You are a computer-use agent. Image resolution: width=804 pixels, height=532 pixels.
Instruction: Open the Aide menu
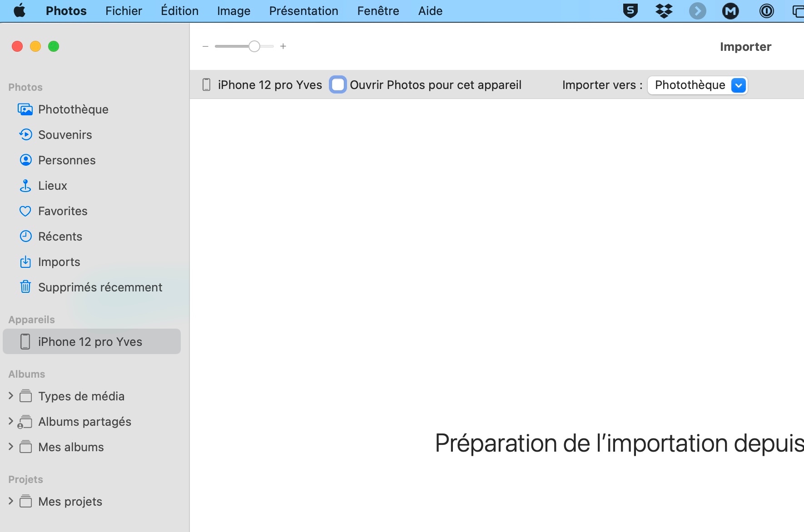[430, 11]
